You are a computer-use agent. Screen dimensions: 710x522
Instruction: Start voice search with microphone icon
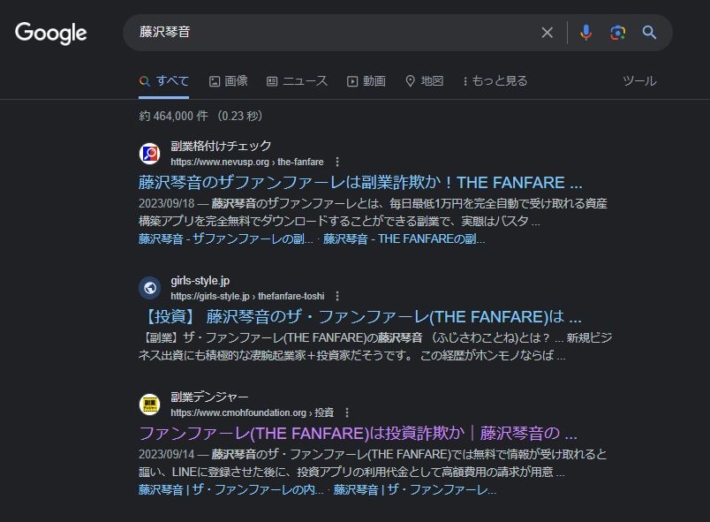click(x=585, y=33)
